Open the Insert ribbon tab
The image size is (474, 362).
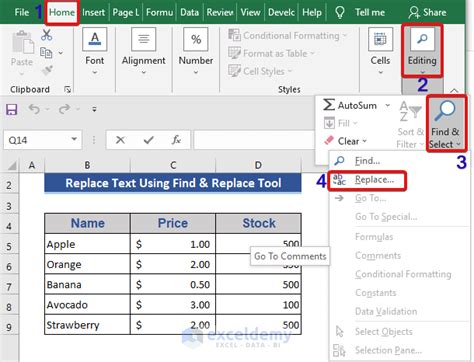point(93,12)
